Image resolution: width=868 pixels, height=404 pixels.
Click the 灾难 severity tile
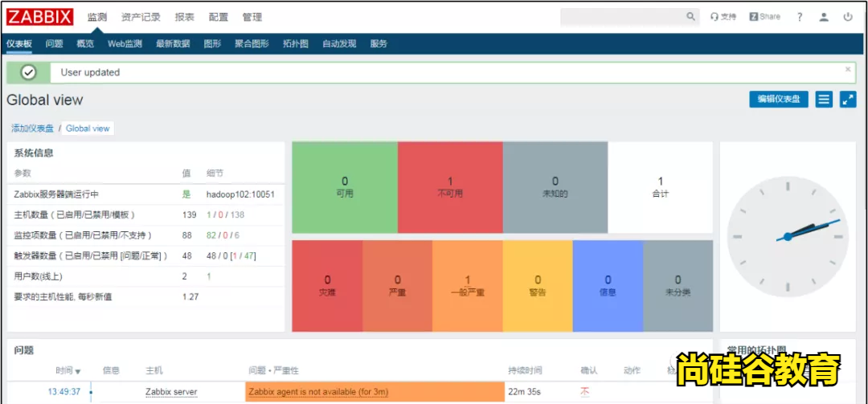pyautogui.click(x=327, y=286)
